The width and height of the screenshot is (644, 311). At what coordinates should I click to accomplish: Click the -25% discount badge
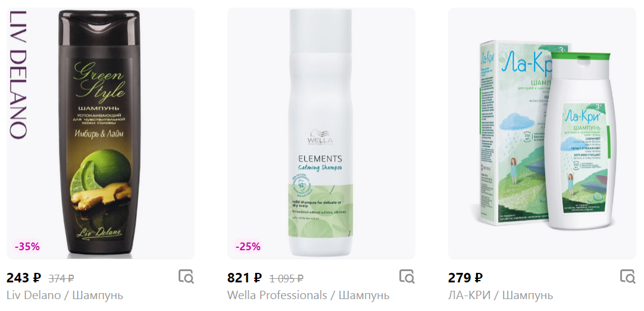click(248, 247)
